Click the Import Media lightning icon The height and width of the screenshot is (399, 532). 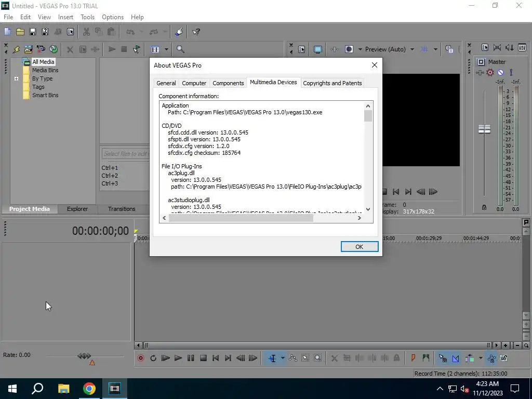tap(16, 49)
